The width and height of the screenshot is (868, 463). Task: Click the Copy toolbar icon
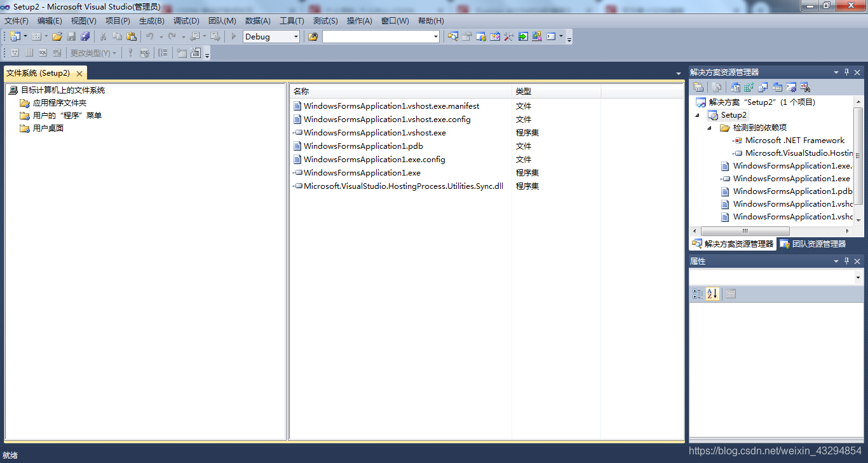click(x=117, y=36)
